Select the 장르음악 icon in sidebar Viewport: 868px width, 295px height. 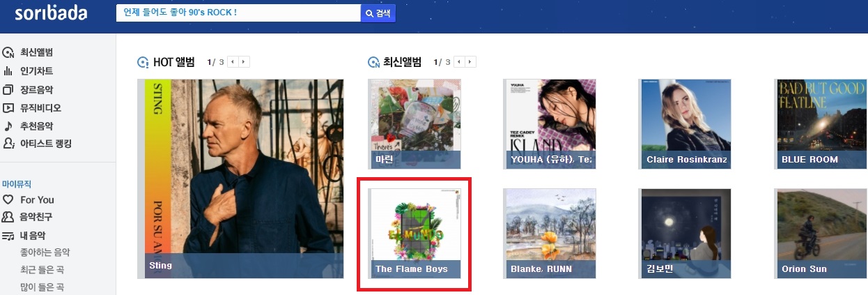(x=8, y=89)
